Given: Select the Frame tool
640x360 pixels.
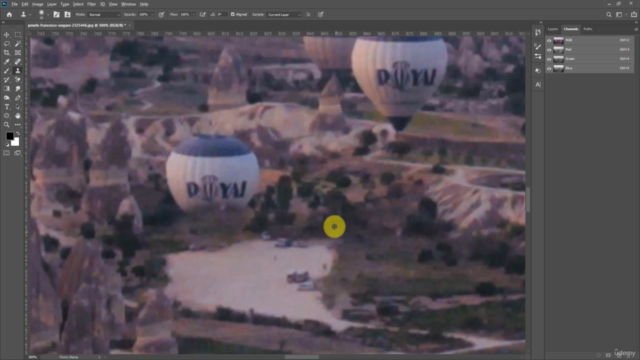Looking at the screenshot, I should tap(18, 53).
